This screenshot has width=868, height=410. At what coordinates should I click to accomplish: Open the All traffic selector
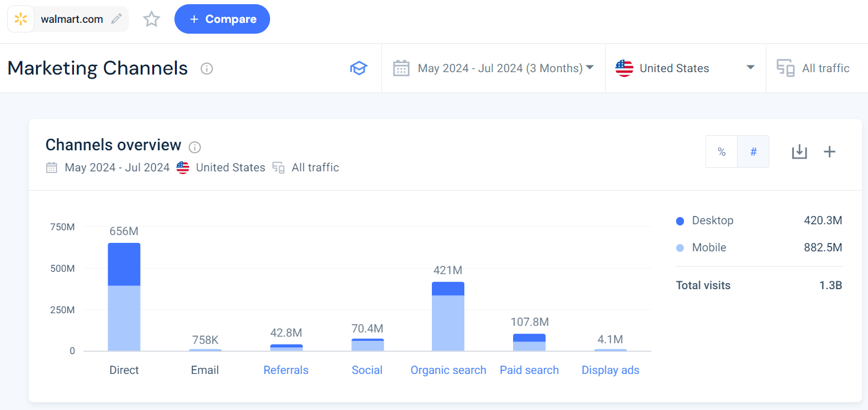[x=816, y=68]
